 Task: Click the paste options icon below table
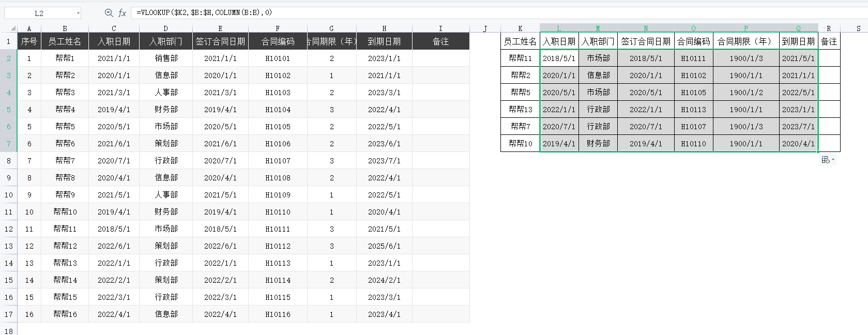[826, 160]
